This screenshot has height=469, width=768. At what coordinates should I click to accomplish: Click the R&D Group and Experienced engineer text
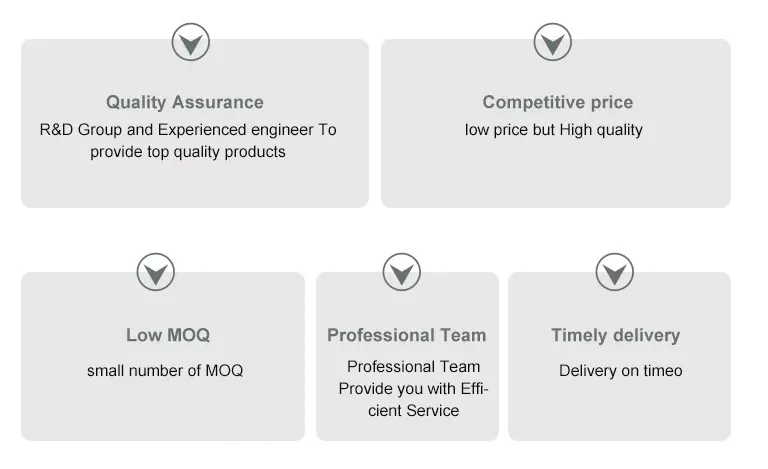point(188,130)
